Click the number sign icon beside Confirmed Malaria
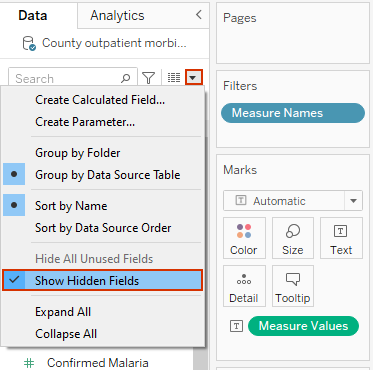The width and height of the screenshot is (373, 370). pos(29,363)
